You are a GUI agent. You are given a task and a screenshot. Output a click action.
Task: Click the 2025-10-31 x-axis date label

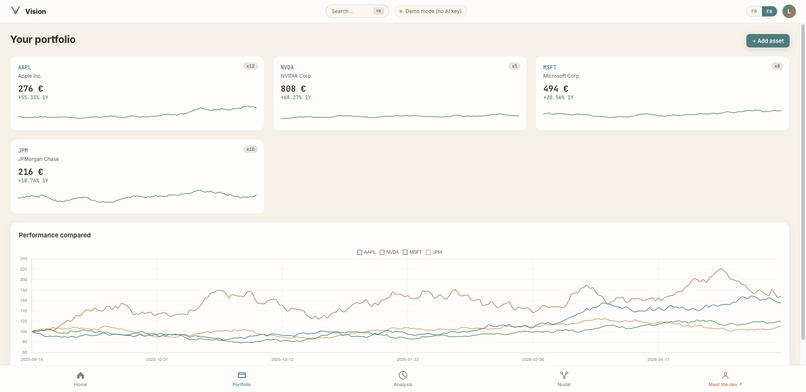pos(157,360)
